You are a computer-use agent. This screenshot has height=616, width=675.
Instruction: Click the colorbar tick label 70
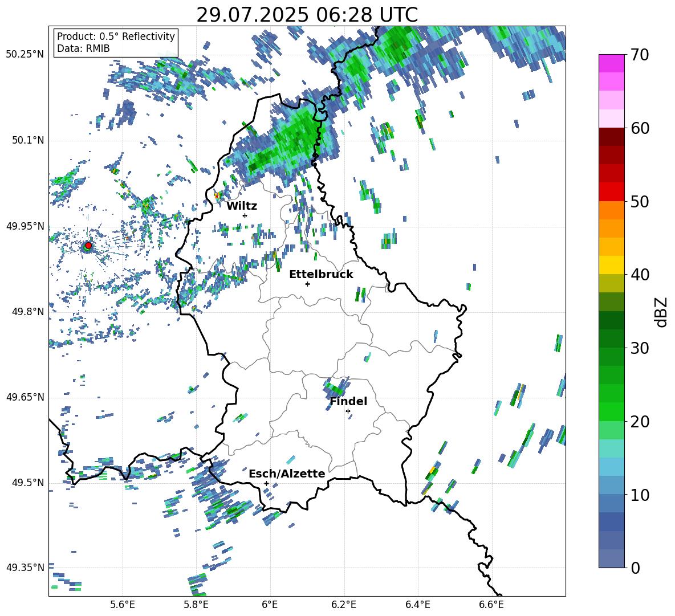640,55
